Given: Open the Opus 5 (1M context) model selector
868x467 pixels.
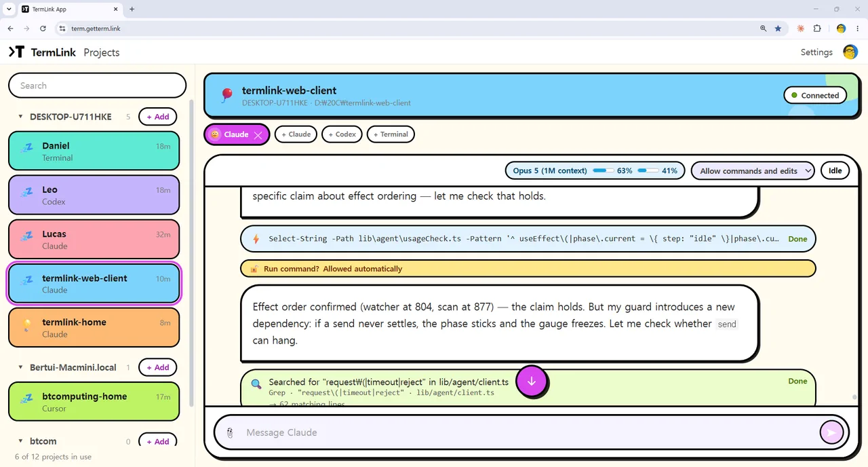Looking at the screenshot, I should pyautogui.click(x=549, y=171).
